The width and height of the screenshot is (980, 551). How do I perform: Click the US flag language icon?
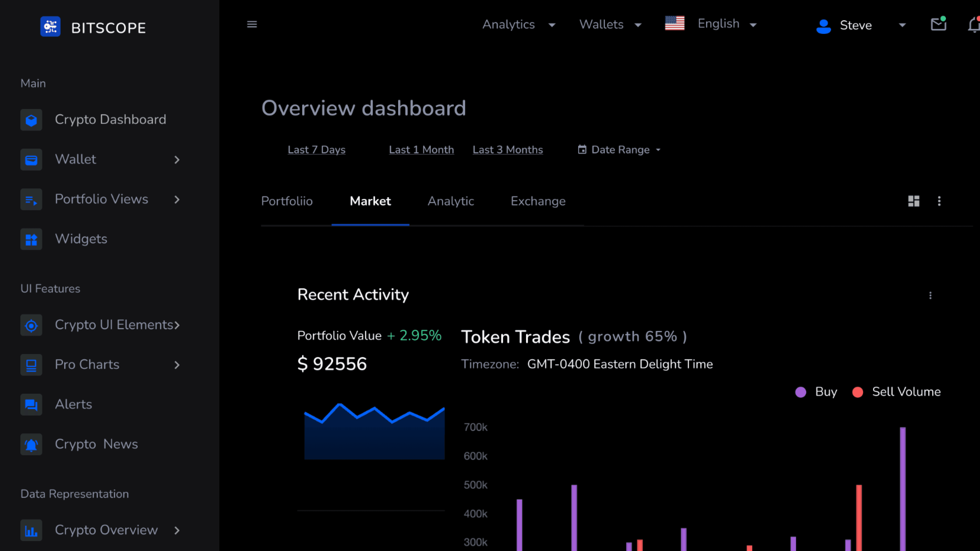point(675,23)
